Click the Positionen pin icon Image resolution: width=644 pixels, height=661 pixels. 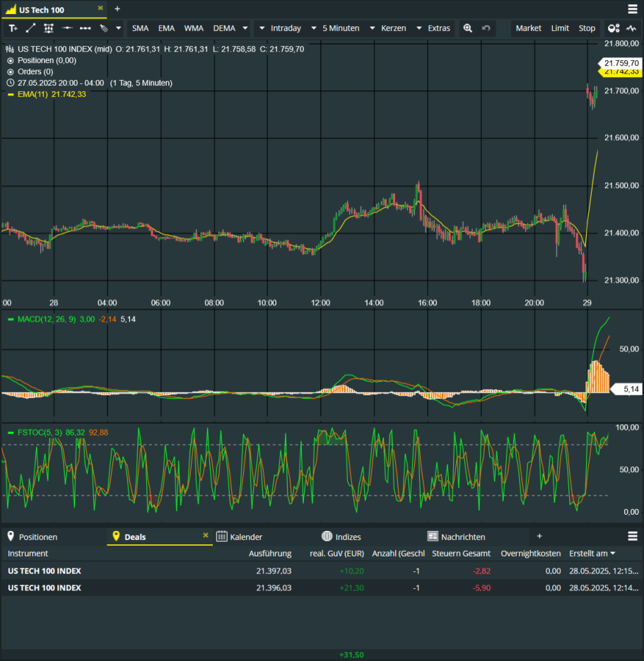point(11,536)
